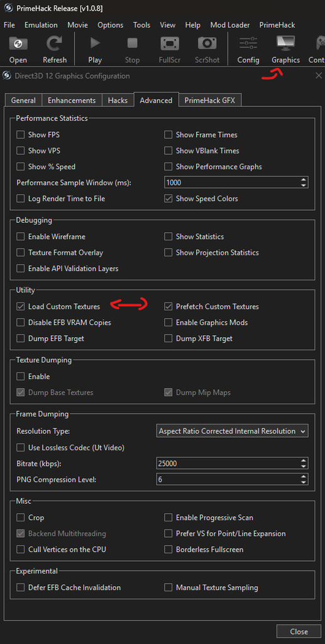325x644 pixels.
Task: Open the View menu
Action: 167,25
